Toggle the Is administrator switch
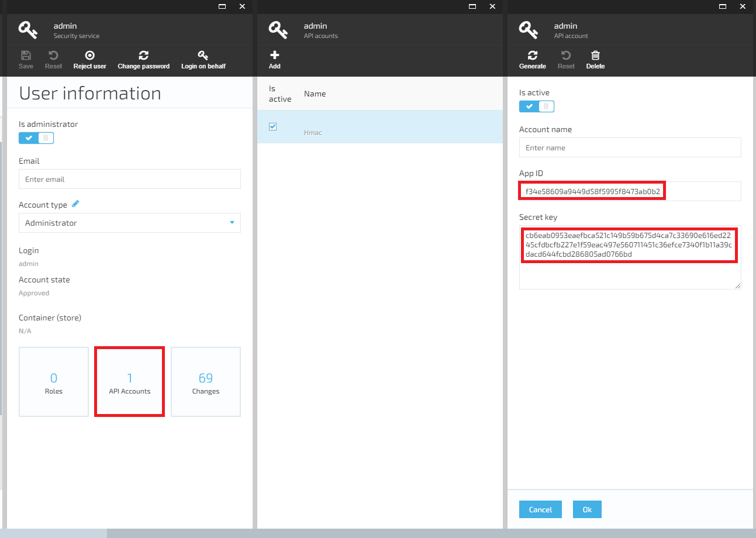The width and height of the screenshot is (756, 538). point(36,137)
